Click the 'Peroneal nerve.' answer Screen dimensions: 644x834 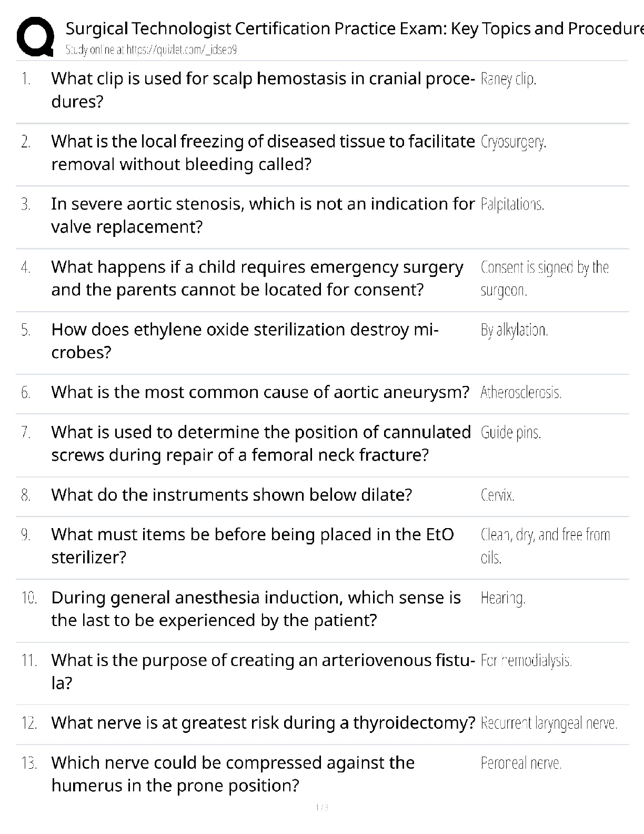(521, 763)
